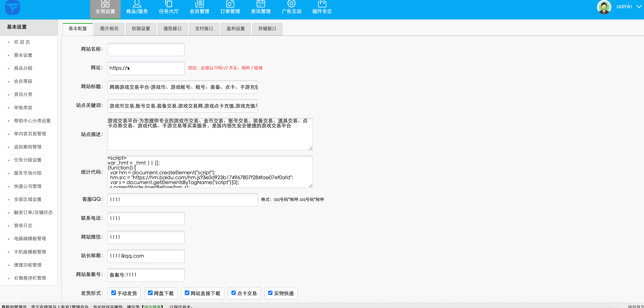Open the 登录日志 sidebar entry

coord(23,225)
